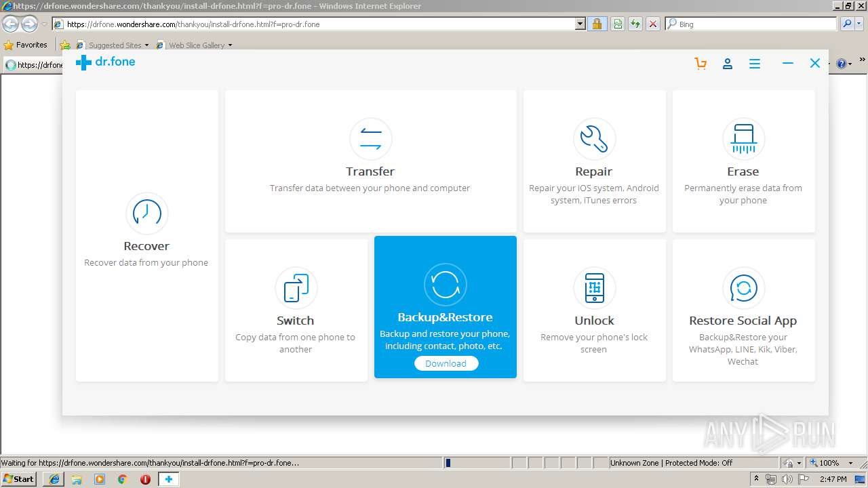Select the Restore Social App title

tap(743, 321)
